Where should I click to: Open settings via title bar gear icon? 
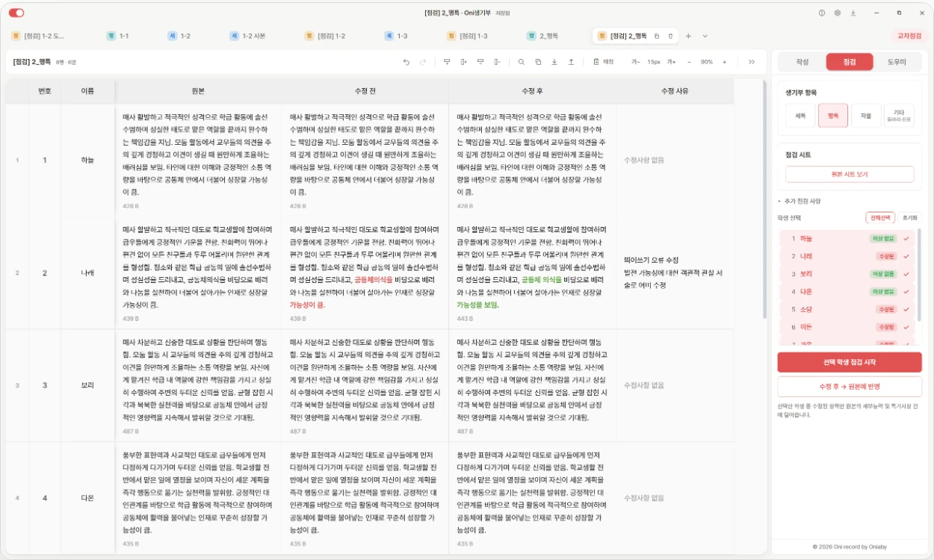838,13
